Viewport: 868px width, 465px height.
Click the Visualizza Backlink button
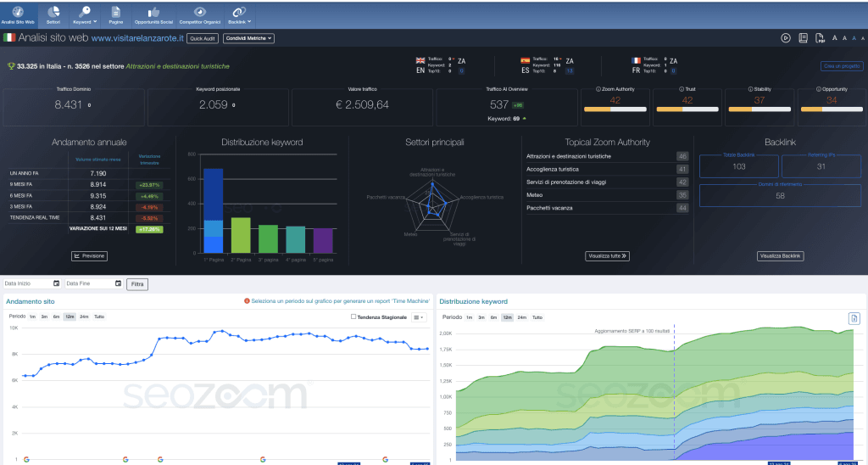pos(780,256)
